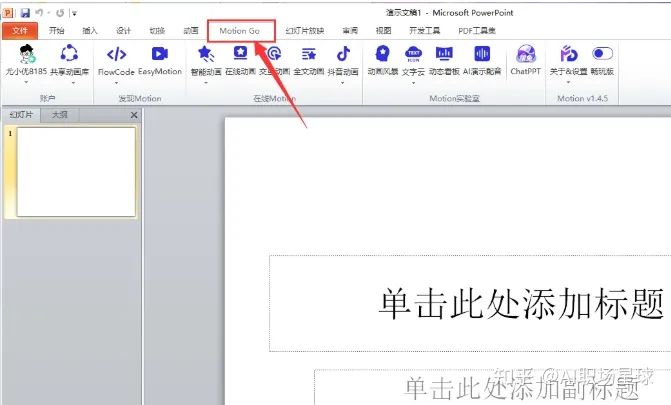Expand dropdown arrow under FlowCode

pos(116,82)
